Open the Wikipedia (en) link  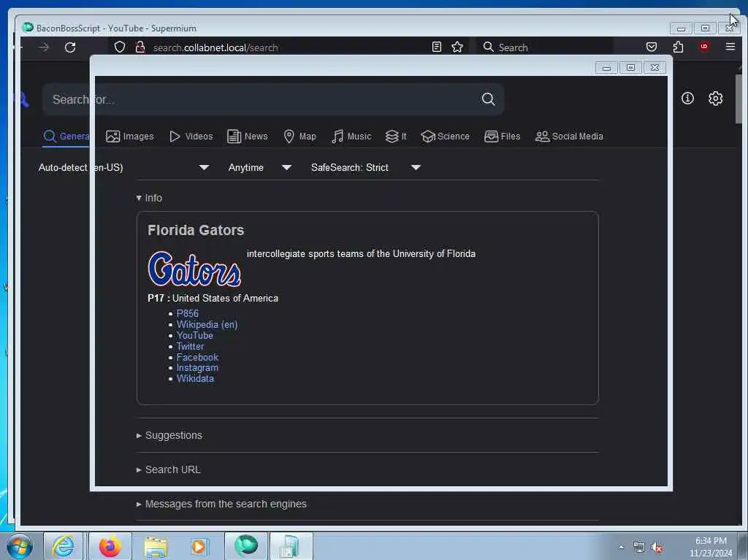tap(207, 324)
